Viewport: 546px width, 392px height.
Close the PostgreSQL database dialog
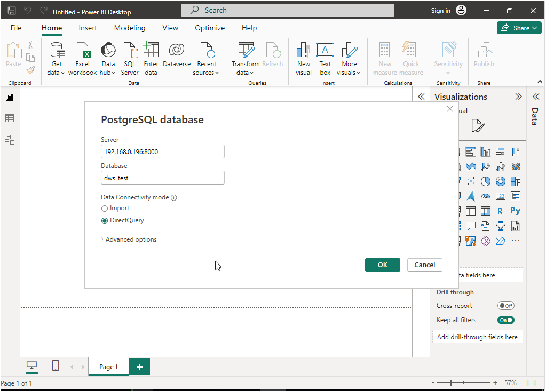click(x=450, y=109)
